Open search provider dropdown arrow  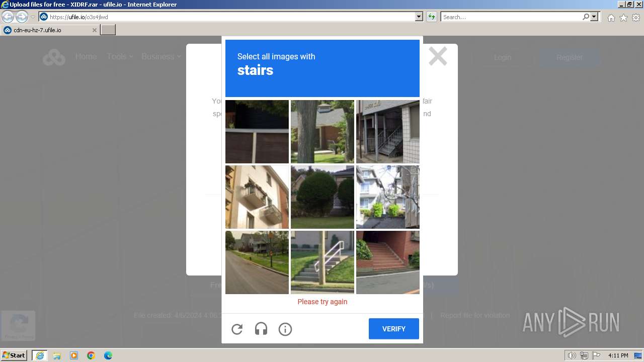coord(594,17)
